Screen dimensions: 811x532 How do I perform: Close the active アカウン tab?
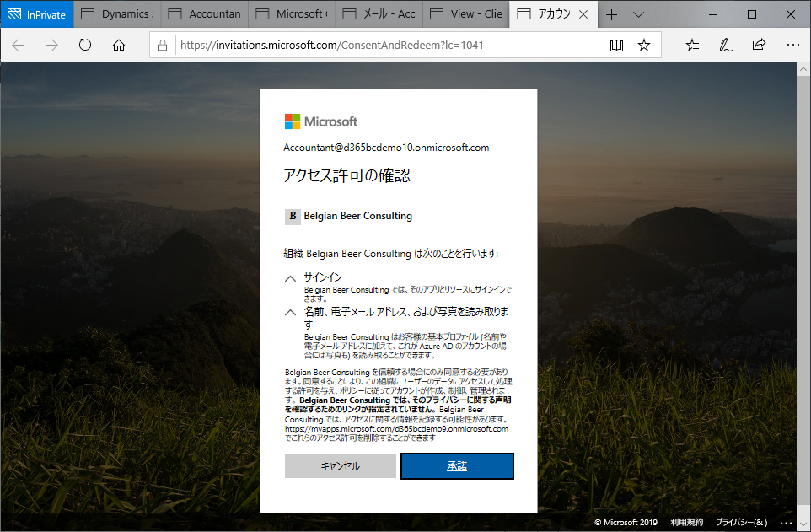(x=583, y=14)
